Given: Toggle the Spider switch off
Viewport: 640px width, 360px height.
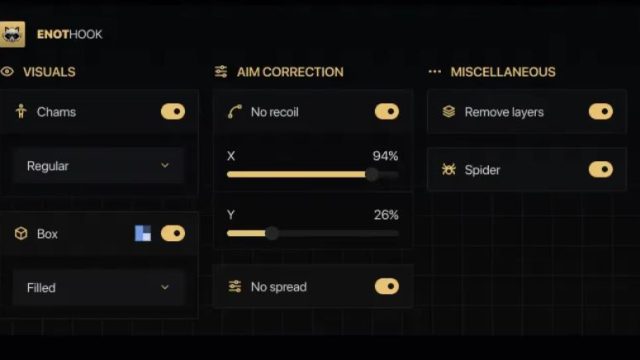Looking at the screenshot, I should (x=601, y=169).
